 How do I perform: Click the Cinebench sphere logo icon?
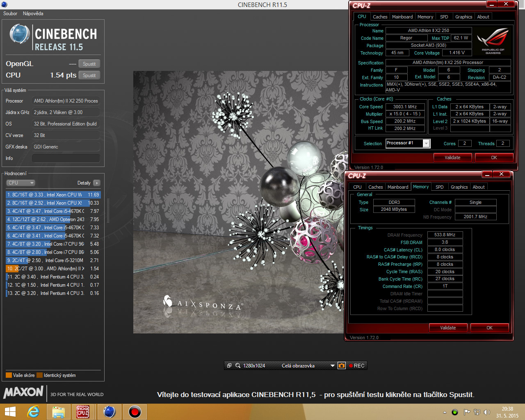tap(19, 34)
